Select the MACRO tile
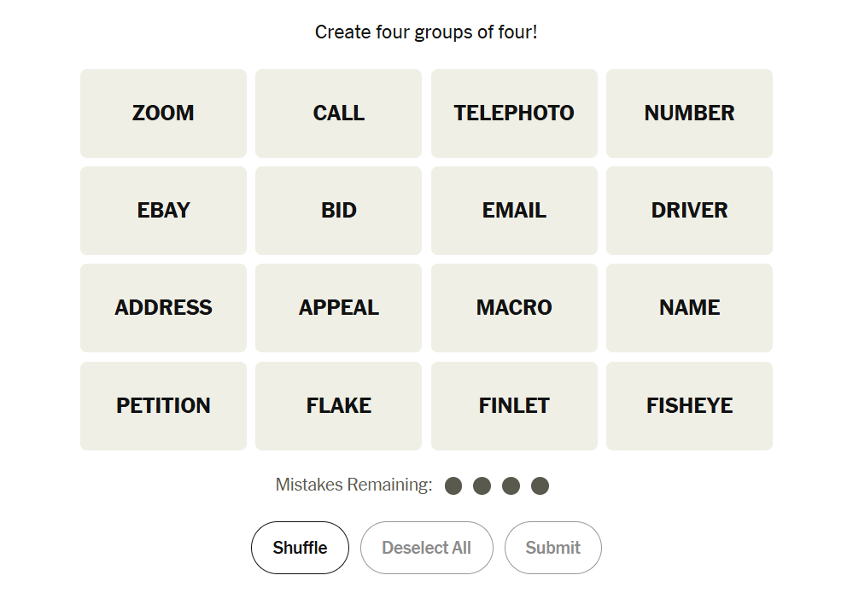 (x=514, y=308)
